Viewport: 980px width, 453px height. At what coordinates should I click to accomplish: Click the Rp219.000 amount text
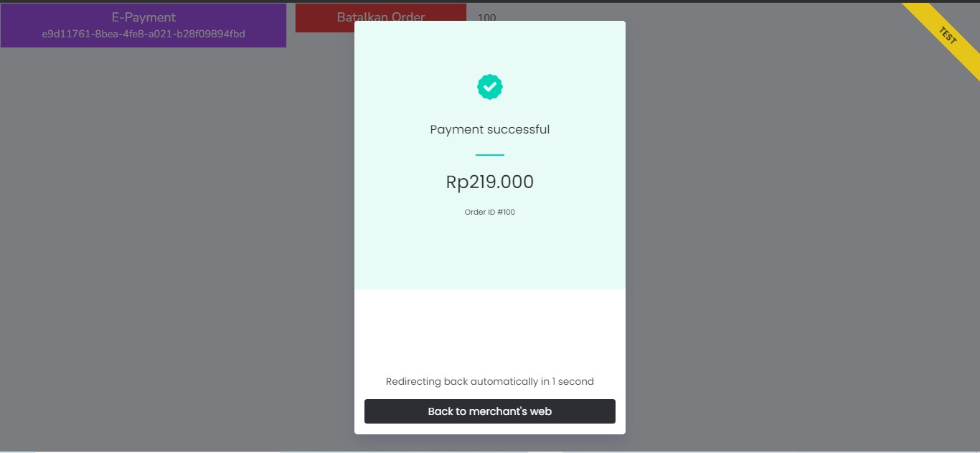(x=490, y=182)
